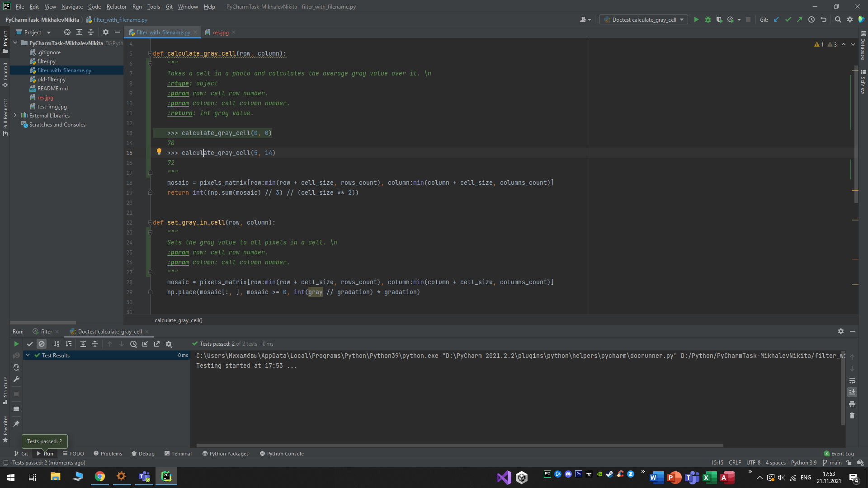The width and height of the screenshot is (868, 488).
Task: Open File Explorer from the taskbar
Action: (55, 477)
